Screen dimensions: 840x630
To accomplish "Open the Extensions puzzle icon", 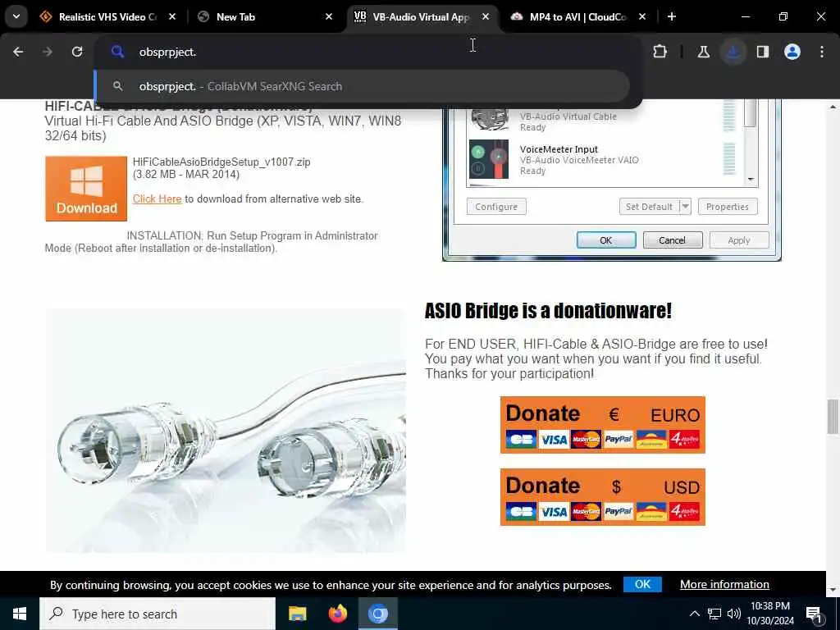I will pos(660,52).
